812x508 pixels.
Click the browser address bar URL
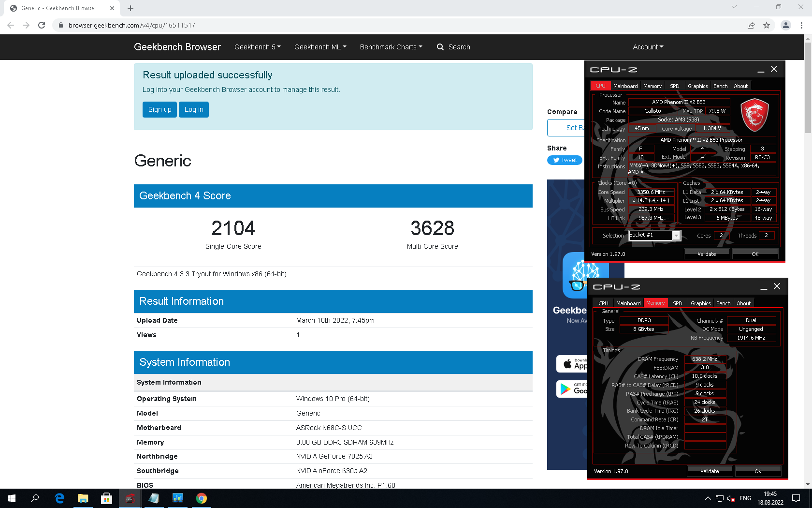[x=132, y=25]
